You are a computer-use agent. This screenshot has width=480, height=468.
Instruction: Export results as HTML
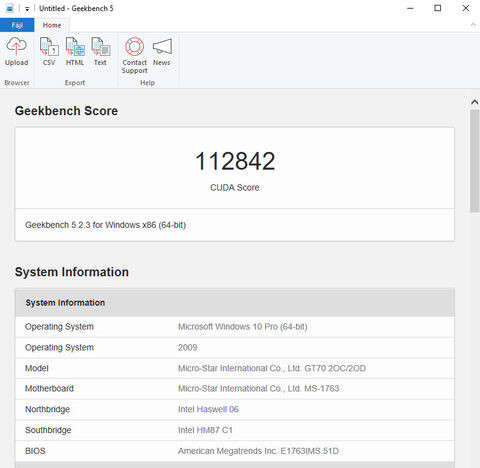pos(75,52)
